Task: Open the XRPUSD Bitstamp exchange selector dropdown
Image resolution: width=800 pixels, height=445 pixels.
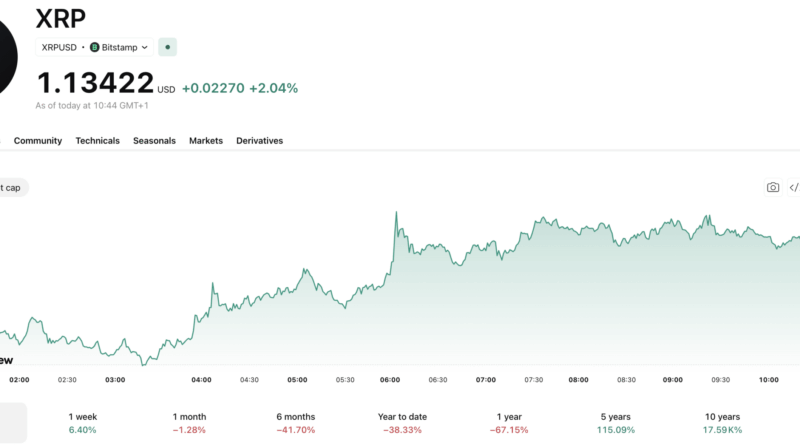Action: (x=94, y=47)
